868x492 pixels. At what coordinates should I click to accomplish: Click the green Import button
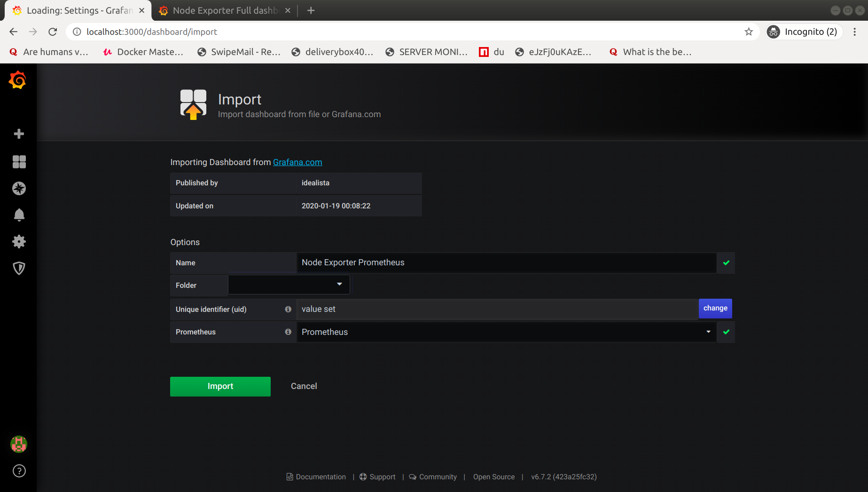coord(220,386)
